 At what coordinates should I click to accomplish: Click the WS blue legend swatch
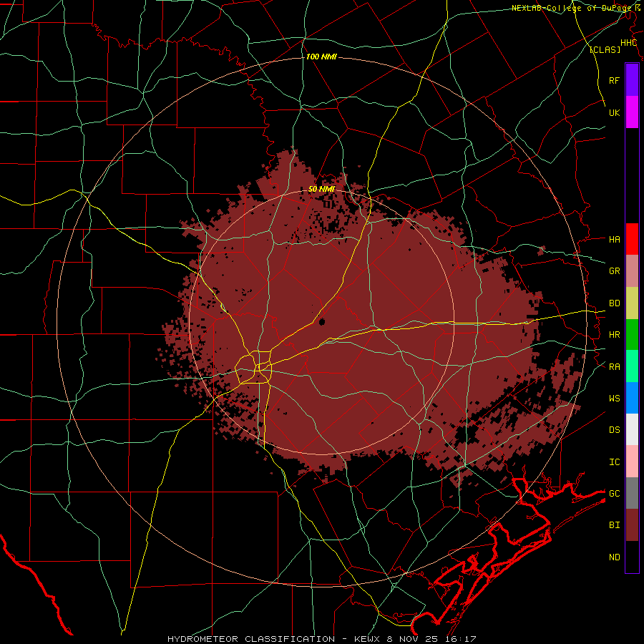pos(632,398)
